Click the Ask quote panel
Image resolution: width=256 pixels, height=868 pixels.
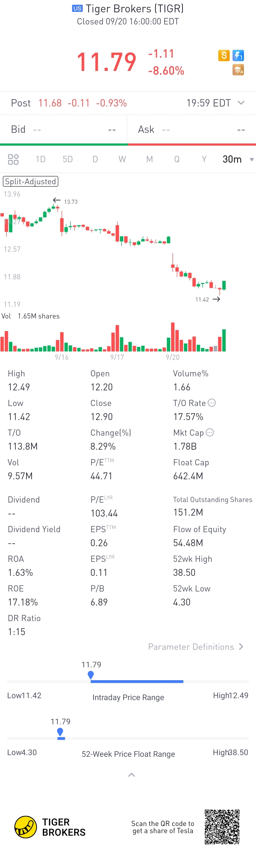coord(192,129)
